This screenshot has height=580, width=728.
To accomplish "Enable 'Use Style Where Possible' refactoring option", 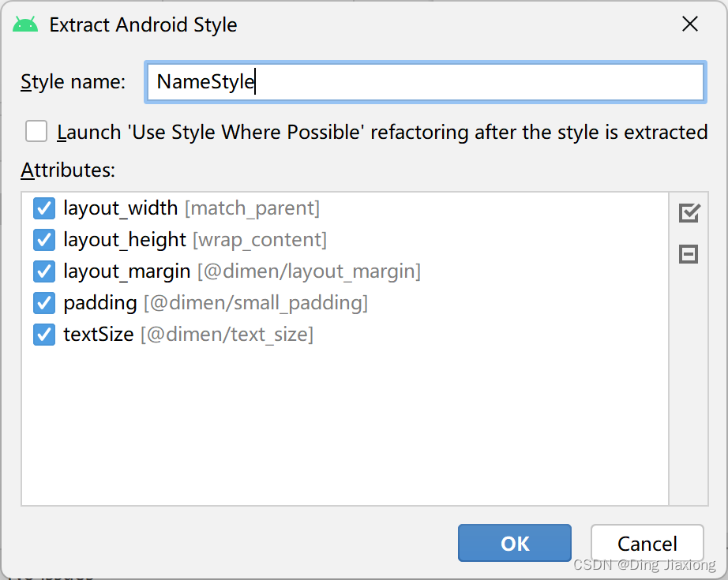I will coord(36,131).
